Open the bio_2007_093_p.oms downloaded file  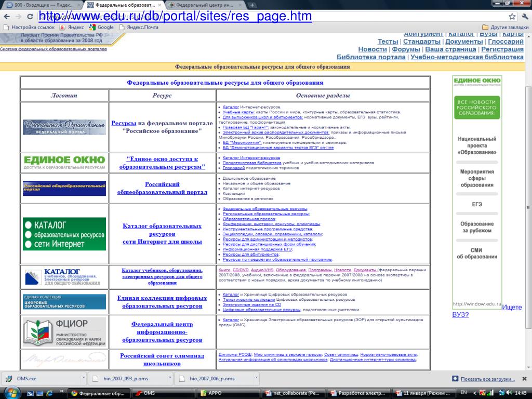126,379
